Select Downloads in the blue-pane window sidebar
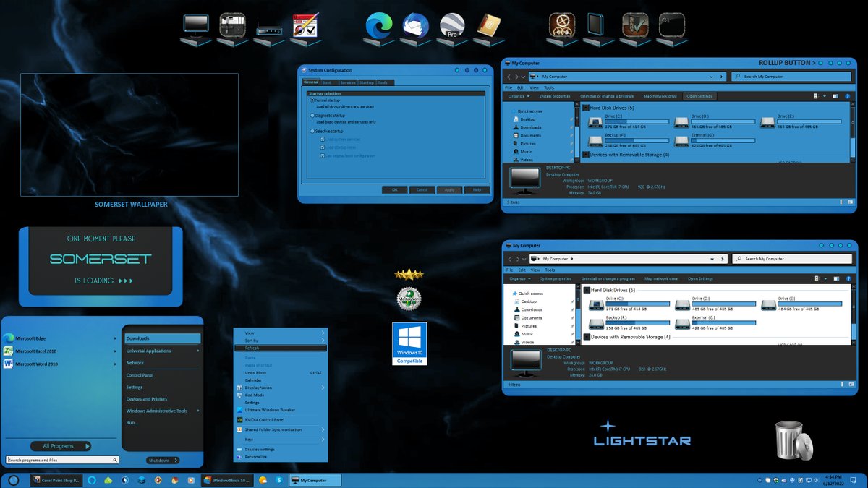868x488 pixels. coord(530,127)
